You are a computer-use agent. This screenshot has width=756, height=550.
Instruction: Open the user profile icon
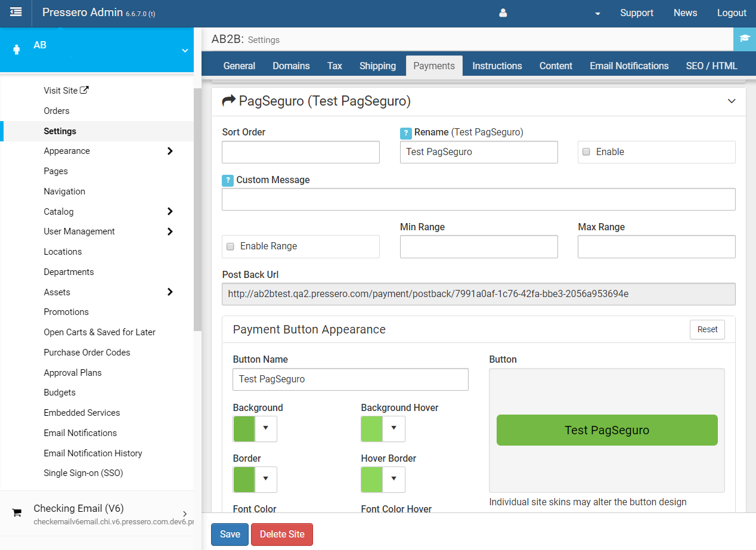[x=503, y=13]
